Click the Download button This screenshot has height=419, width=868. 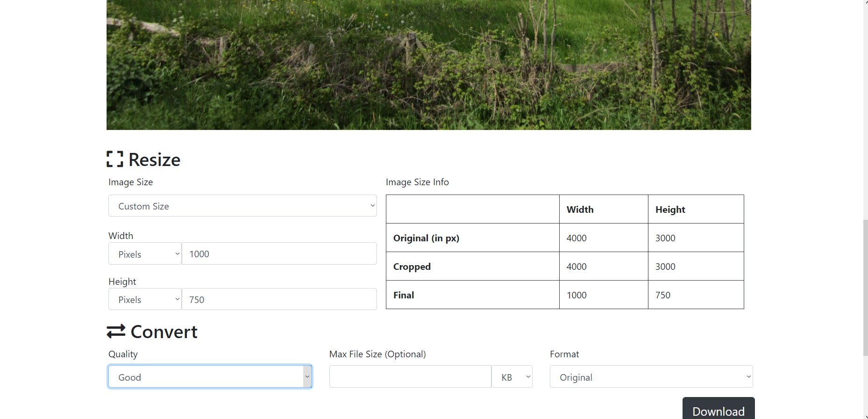tap(719, 409)
